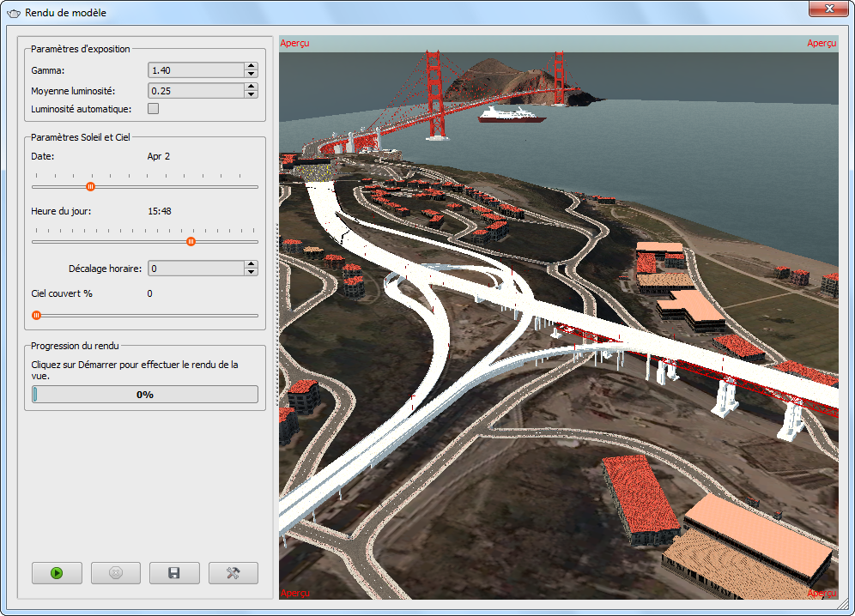Decrease Gamma with the down arrow
The image size is (855, 616).
251,75
